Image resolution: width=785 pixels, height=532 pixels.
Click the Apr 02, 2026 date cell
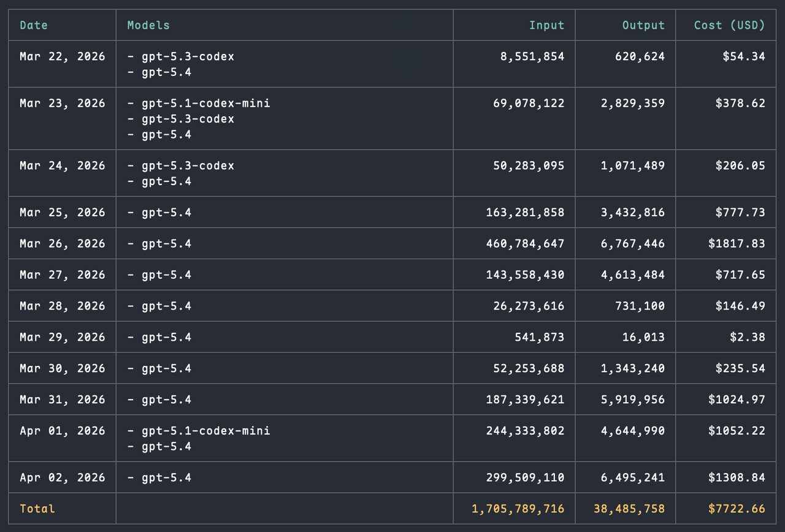coord(63,478)
